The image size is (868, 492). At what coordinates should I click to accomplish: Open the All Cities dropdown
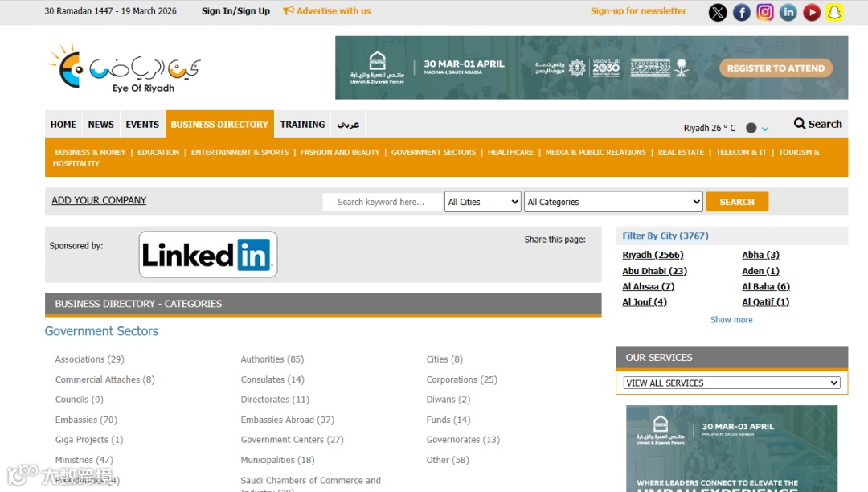point(483,202)
